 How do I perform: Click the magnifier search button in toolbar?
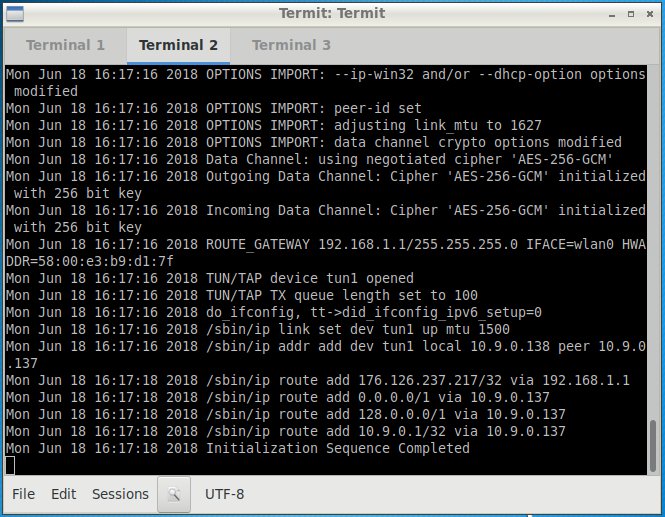(174, 494)
